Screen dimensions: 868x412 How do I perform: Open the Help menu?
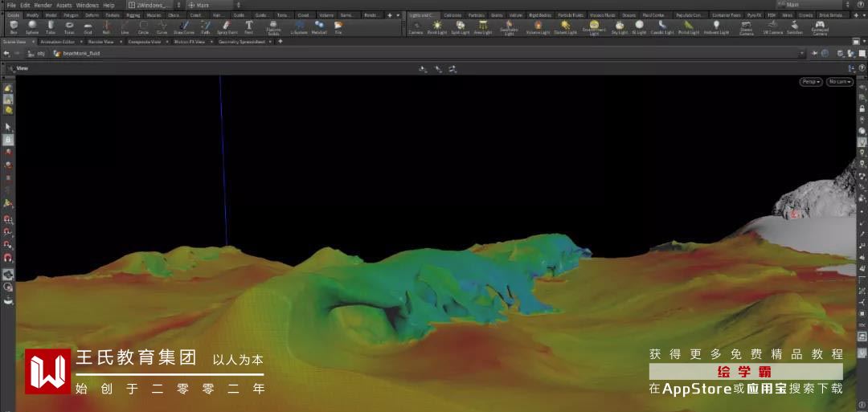108,5
